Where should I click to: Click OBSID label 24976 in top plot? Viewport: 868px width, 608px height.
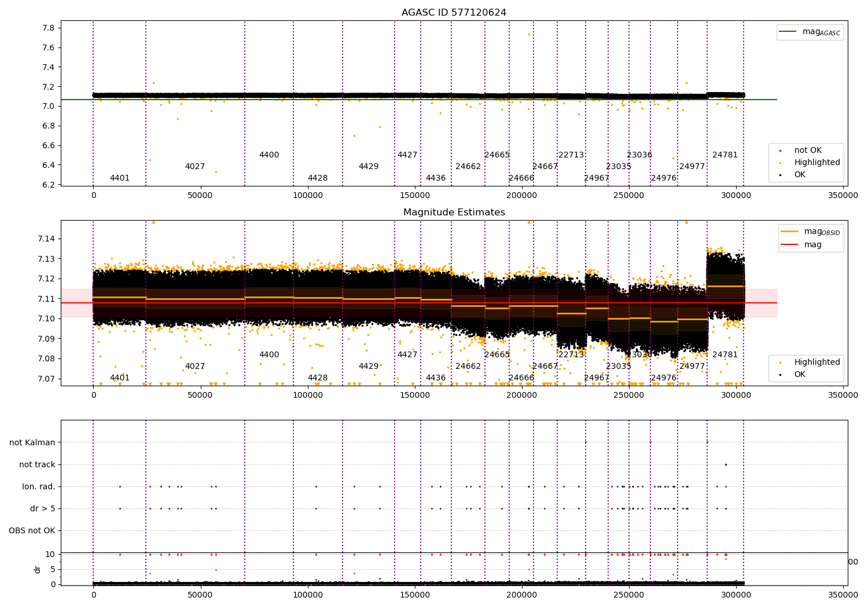pyautogui.click(x=664, y=178)
